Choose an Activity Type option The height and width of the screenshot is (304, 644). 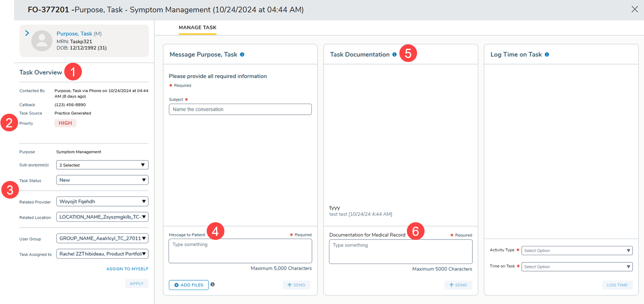577,250
